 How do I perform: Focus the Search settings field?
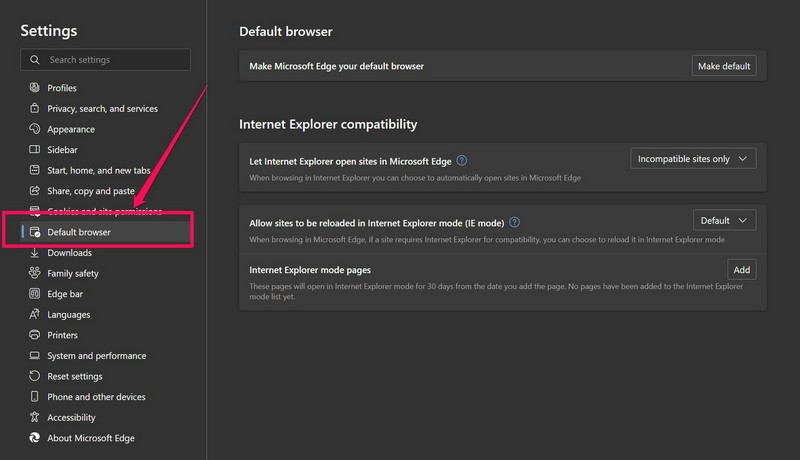point(106,60)
